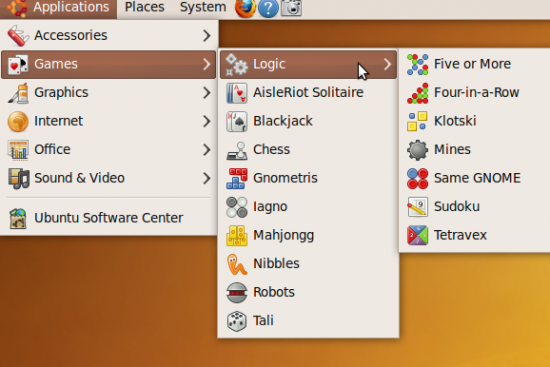
Task: Launch Tali by its label
Action: click(x=263, y=321)
